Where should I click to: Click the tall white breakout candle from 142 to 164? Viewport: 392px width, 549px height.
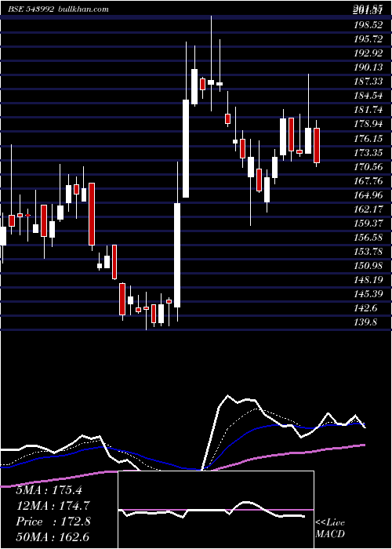177,255
